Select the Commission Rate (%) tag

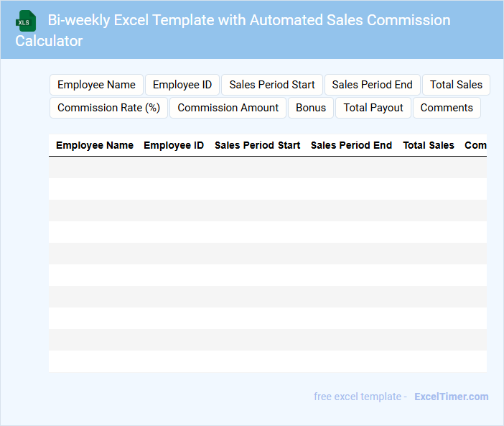pos(108,108)
